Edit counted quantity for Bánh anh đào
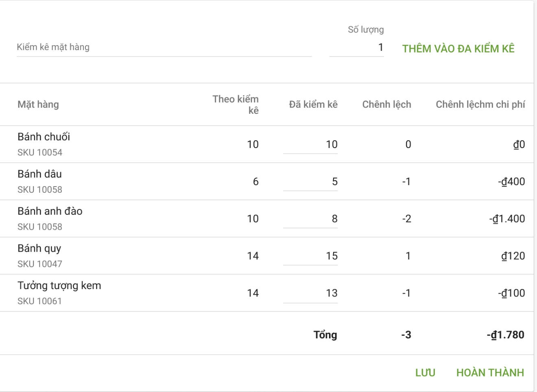The height and width of the screenshot is (392, 537). click(311, 219)
